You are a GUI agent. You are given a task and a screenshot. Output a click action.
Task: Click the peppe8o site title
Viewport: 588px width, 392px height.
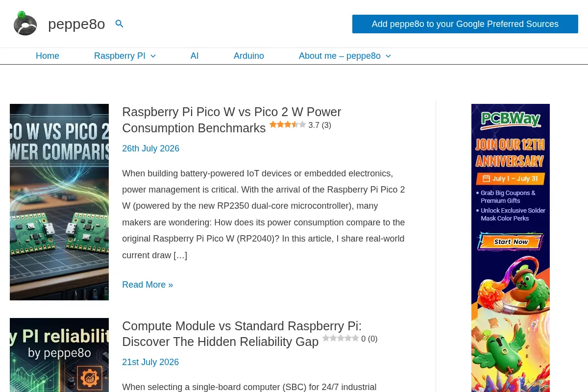pyautogui.click(x=76, y=24)
